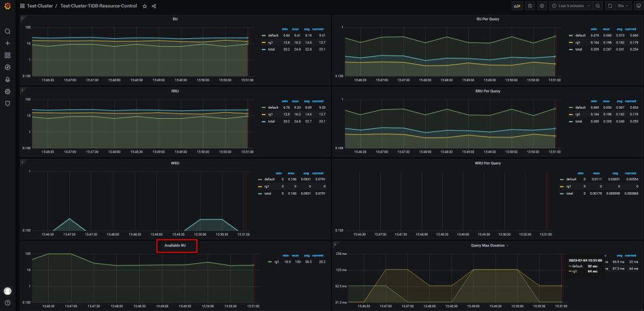Star this dashboard as favorite
Screen dimensions: 644x311
point(144,6)
